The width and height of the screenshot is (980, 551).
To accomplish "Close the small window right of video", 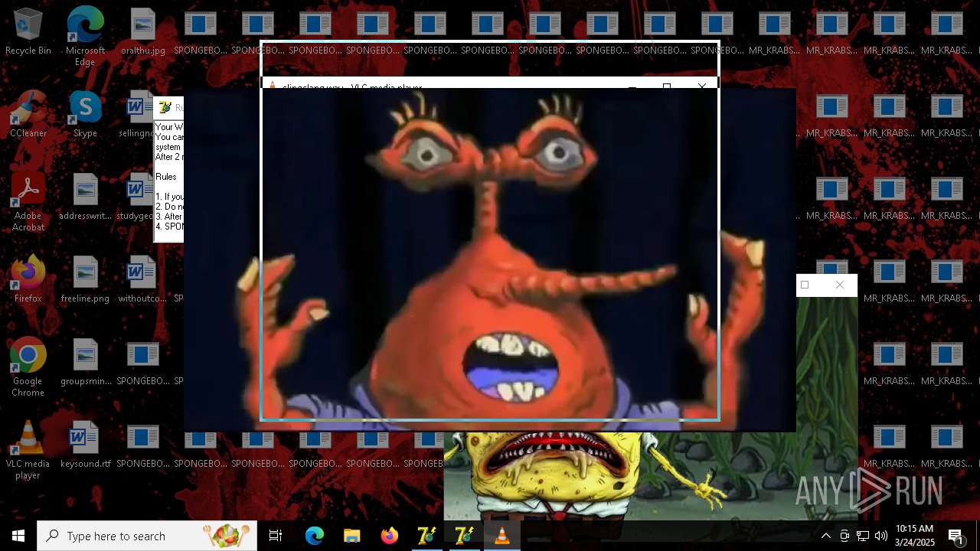I will pos(840,285).
